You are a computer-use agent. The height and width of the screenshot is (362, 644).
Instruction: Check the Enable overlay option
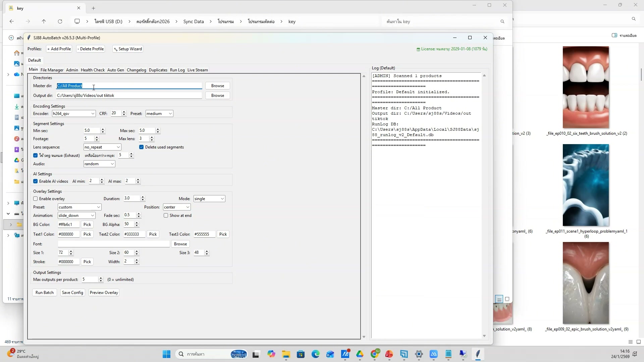36,199
